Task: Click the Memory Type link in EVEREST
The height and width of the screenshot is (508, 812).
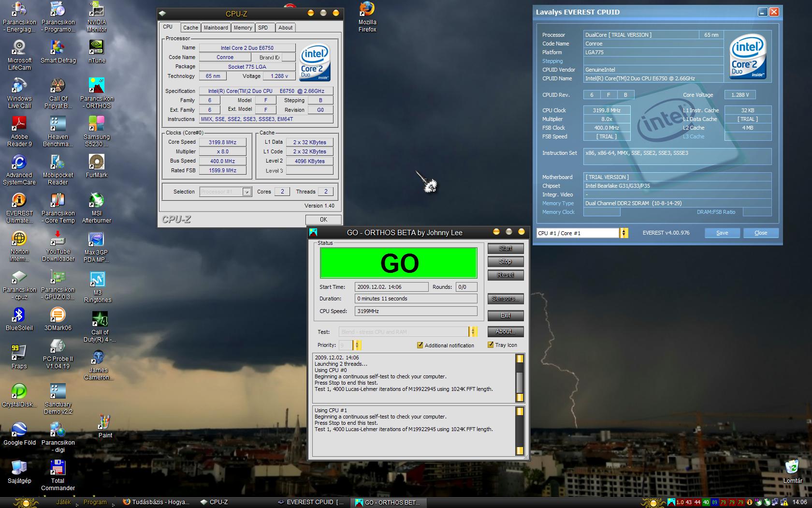Action: click(558, 203)
